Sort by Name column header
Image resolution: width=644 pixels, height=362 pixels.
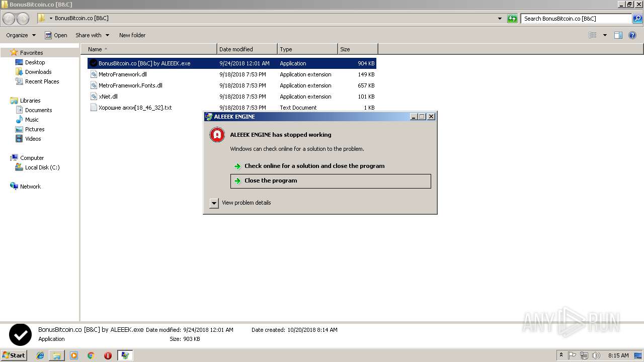point(149,49)
